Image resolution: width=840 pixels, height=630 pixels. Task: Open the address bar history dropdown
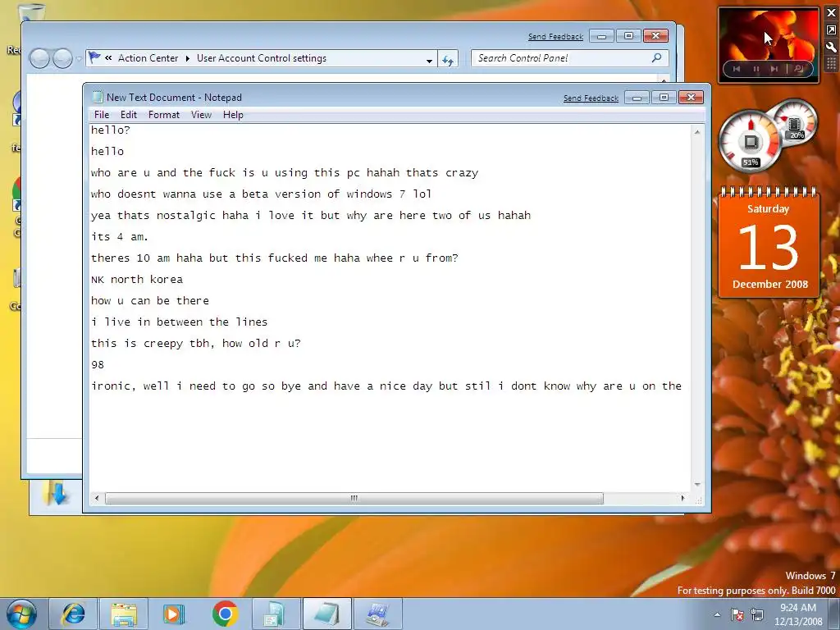click(429, 60)
